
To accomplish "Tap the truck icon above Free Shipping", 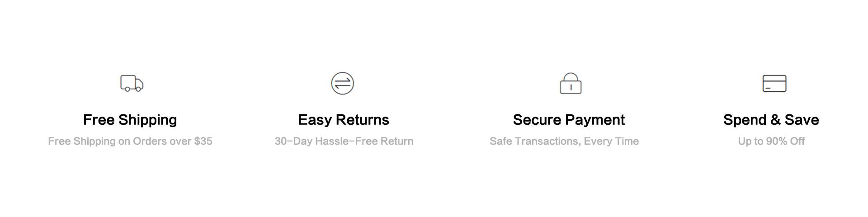I will (132, 83).
